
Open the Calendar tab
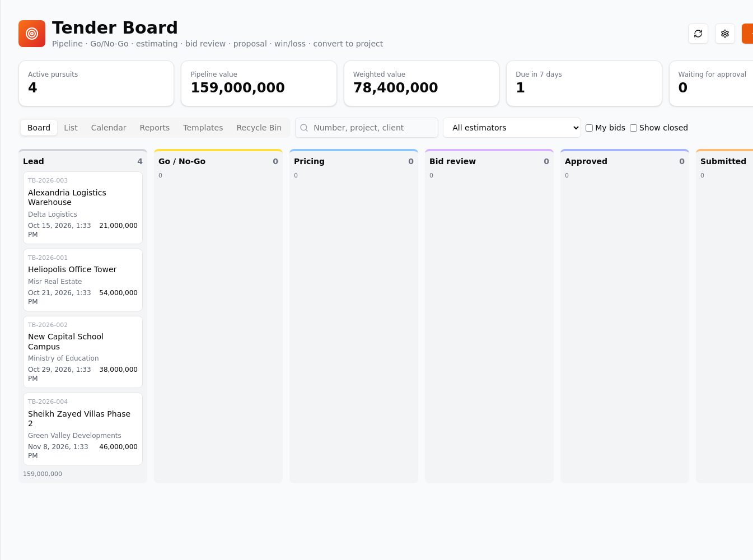(109, 128)
